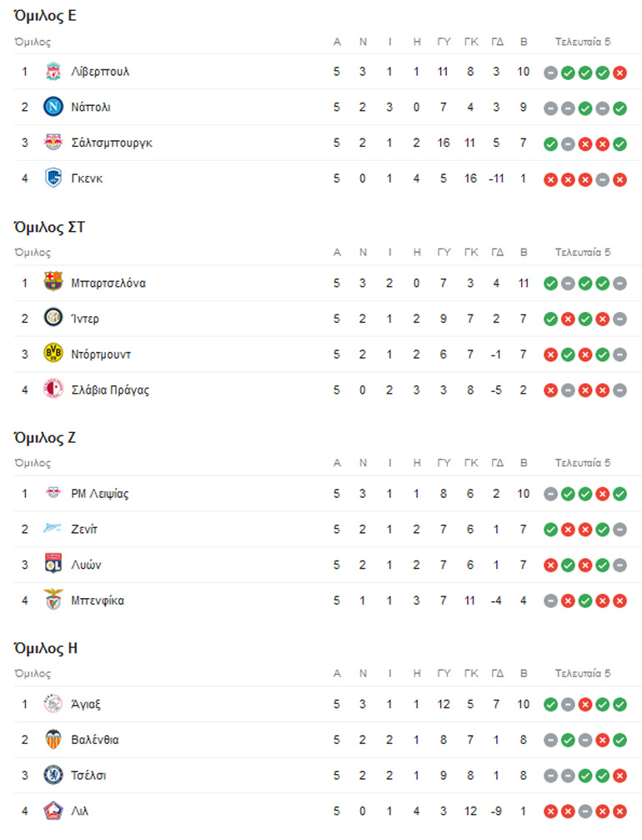Click the Ajax club crest icon
The width and height of the screenshot is (642, 840).
53,704
